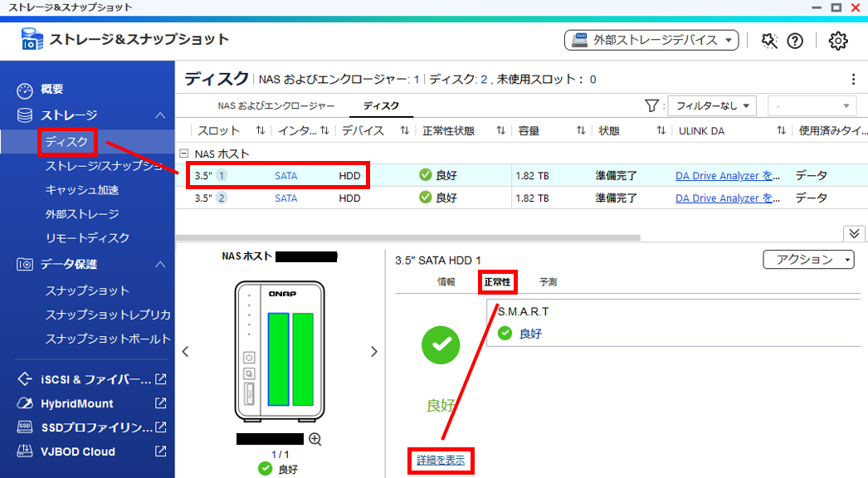Screen dimensions: 868x478
Task: Click the large green health checkmark
Action: (441, 345)
